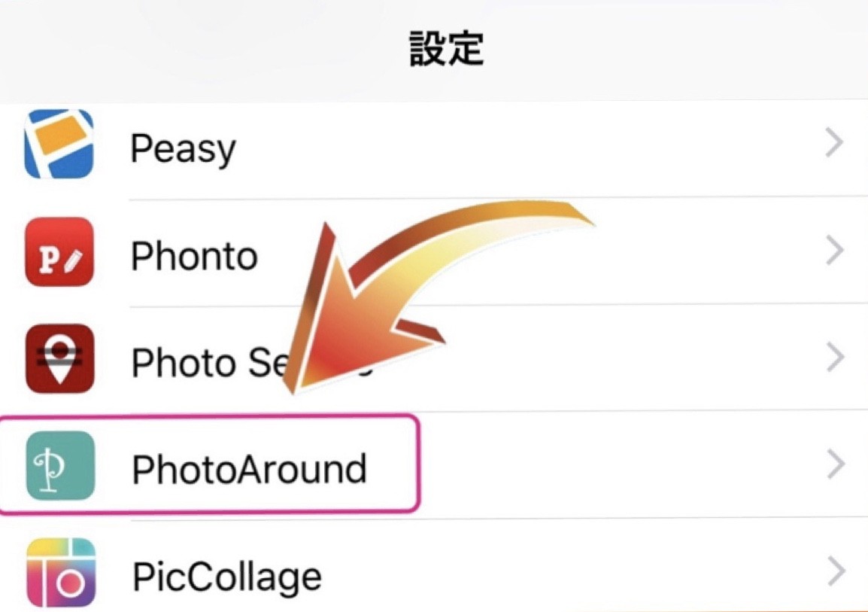Tap the 設定 header title
This screenshot has height=612, width=868.
click(447, 49)
